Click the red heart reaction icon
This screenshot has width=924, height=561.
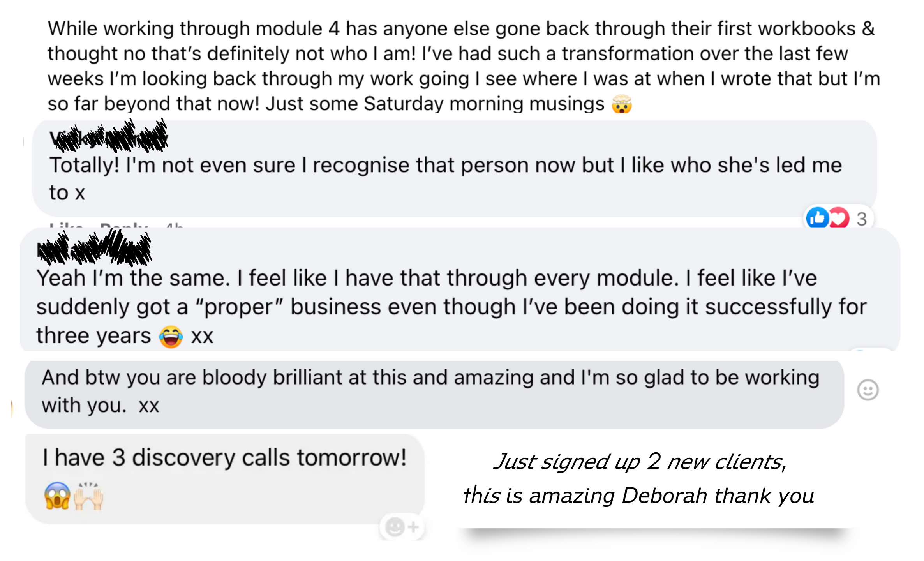tap(838, 218)
